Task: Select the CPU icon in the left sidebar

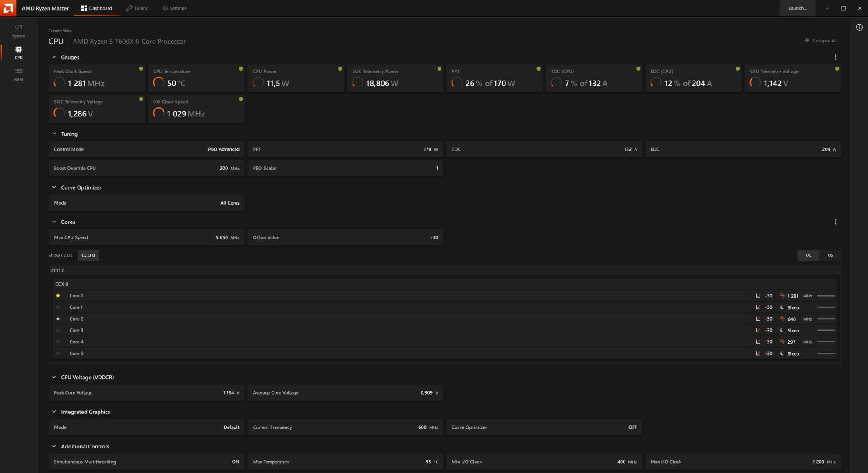Action: [x=18, y=52]
